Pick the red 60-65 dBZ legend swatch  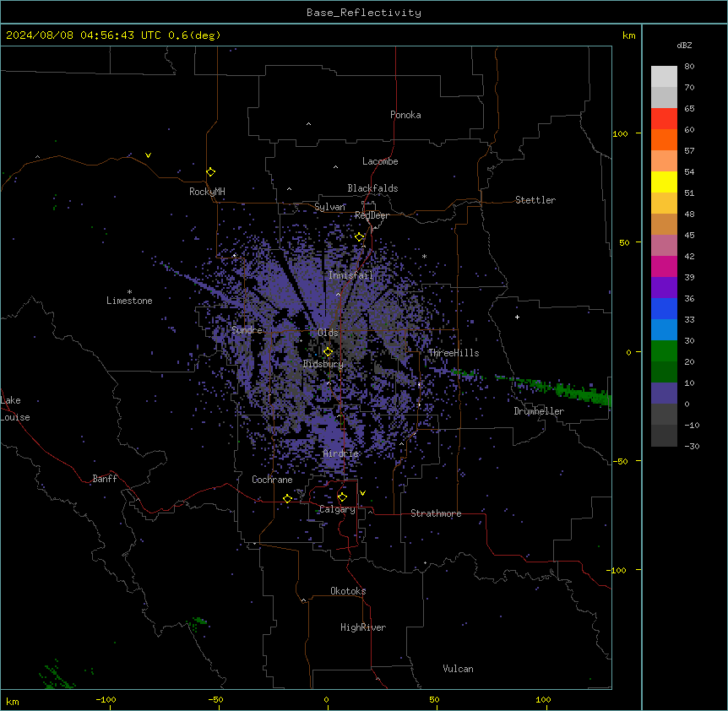coord(664,118)
